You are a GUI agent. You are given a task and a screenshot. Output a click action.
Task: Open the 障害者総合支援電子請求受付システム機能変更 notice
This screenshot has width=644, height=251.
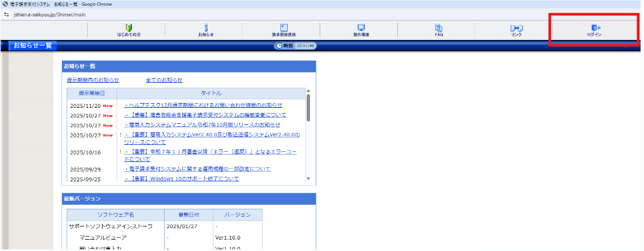pyautogui.click(x=205, y=115)
